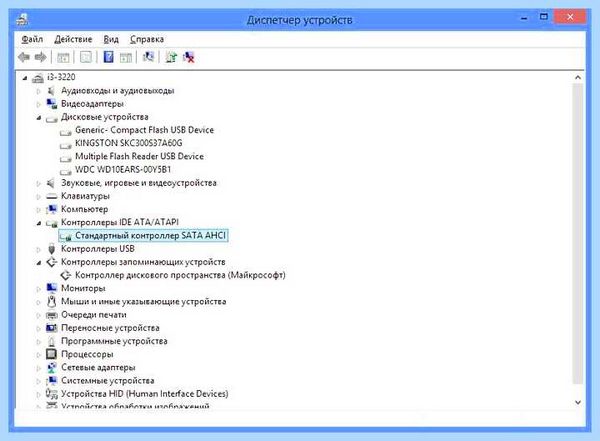Viewport: 600px width, 441px height.
Task: Minimize the Диспетчер устройств window
Action: pyautogui.click(x=524, y=18)
